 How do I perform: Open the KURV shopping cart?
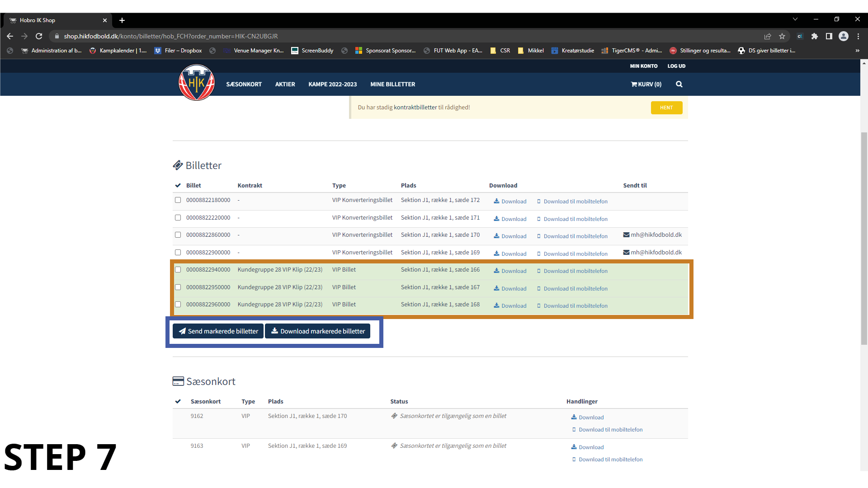[646, 84]
